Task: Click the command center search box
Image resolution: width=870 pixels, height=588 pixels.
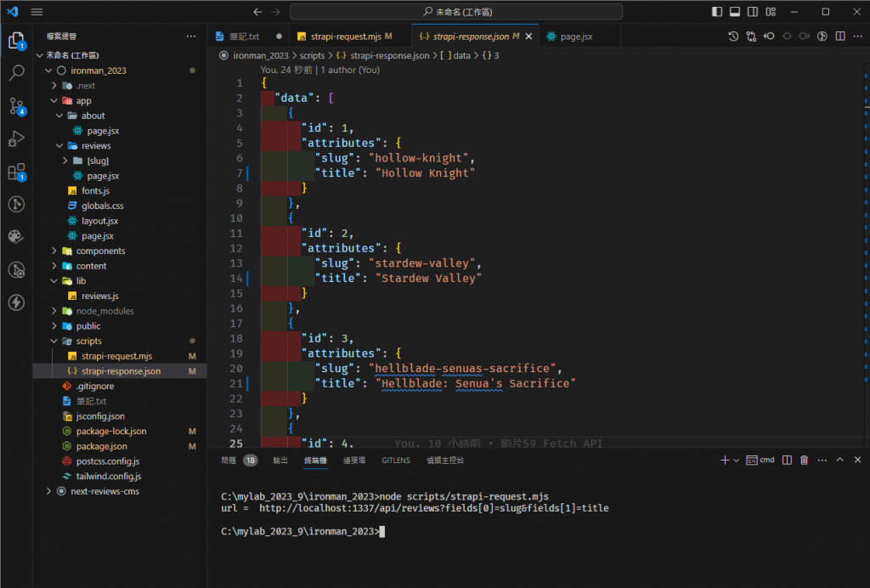Action: 456,12
